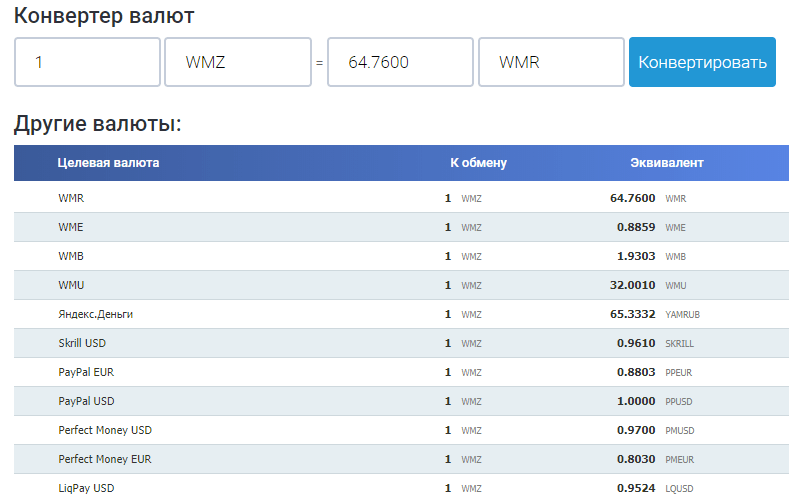
Task: Click the 1.0000 equivalent value
Action: click(636, 401)
